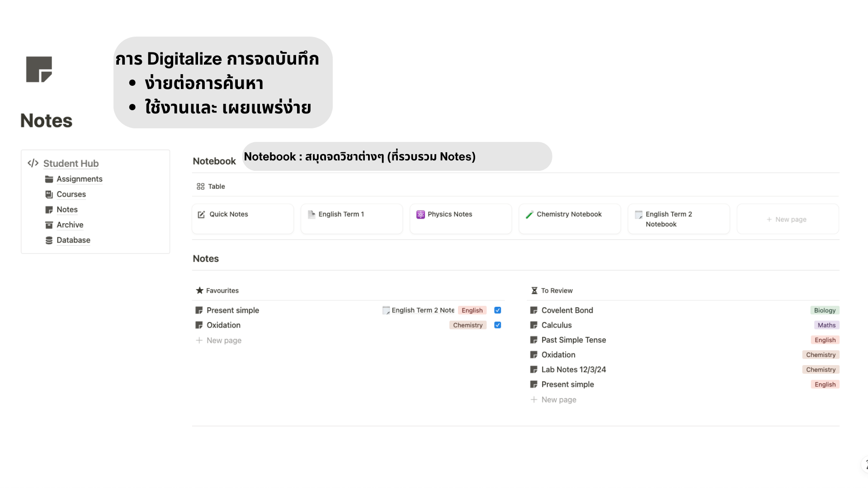Select the Database stack icon in sidebar
868x488 pixels.
[49, 240]
